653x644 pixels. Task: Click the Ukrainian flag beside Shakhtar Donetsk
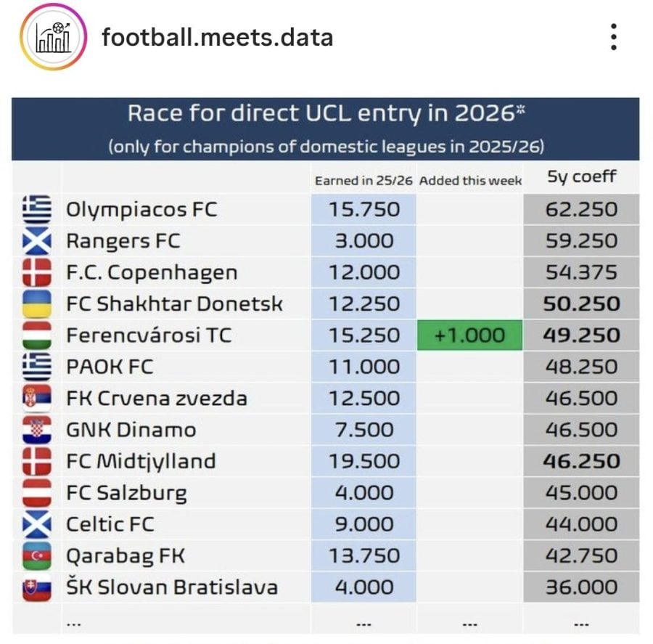coord(37,304)
